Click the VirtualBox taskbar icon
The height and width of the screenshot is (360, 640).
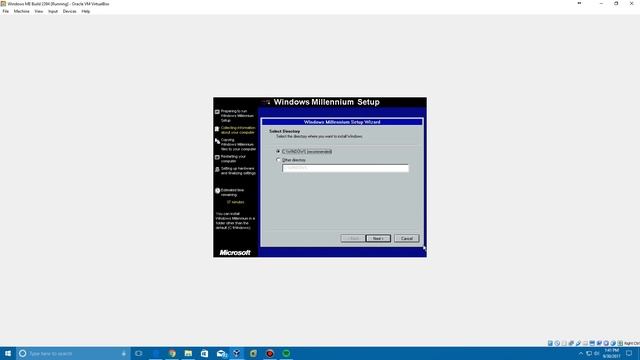237,353
